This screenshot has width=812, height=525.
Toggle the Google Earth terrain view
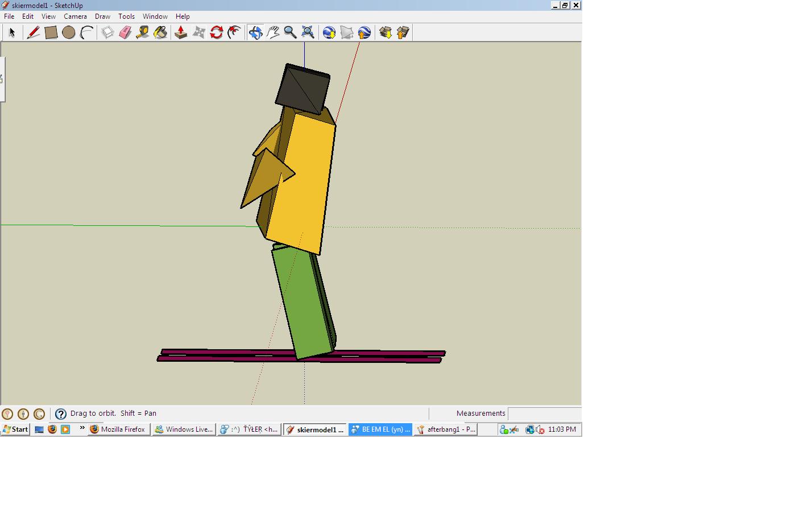coord(347,32)
